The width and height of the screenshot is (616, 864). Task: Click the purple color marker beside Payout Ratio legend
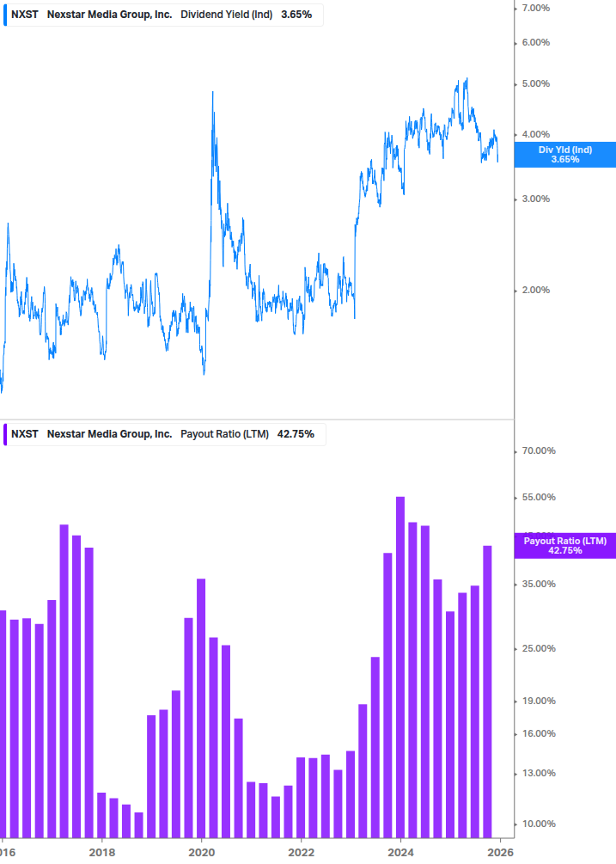(x=5, y=434)
